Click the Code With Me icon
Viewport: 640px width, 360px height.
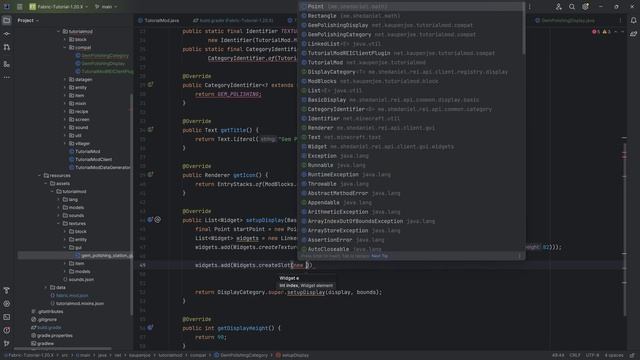(558, 7)
